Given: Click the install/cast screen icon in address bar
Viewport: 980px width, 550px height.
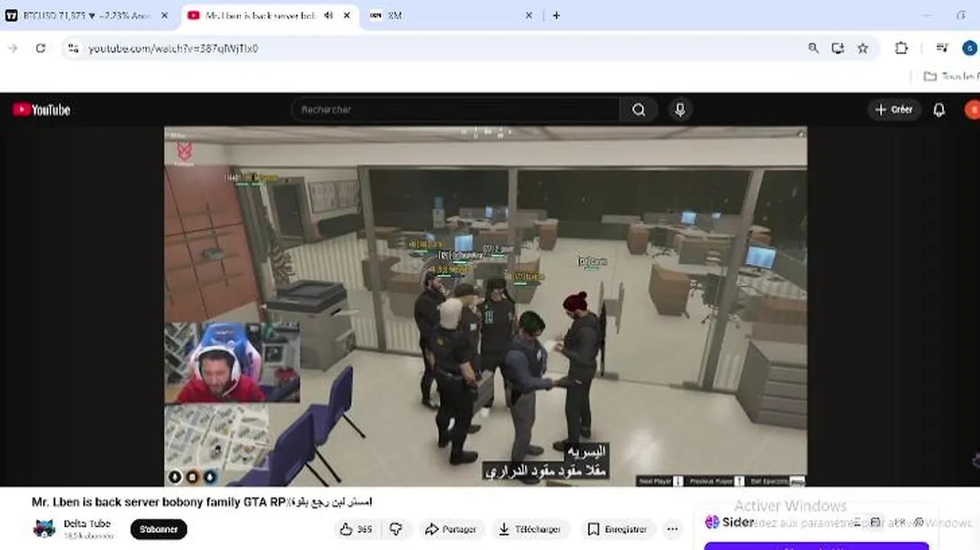Looking at the screenshot, I should point(838,48).
